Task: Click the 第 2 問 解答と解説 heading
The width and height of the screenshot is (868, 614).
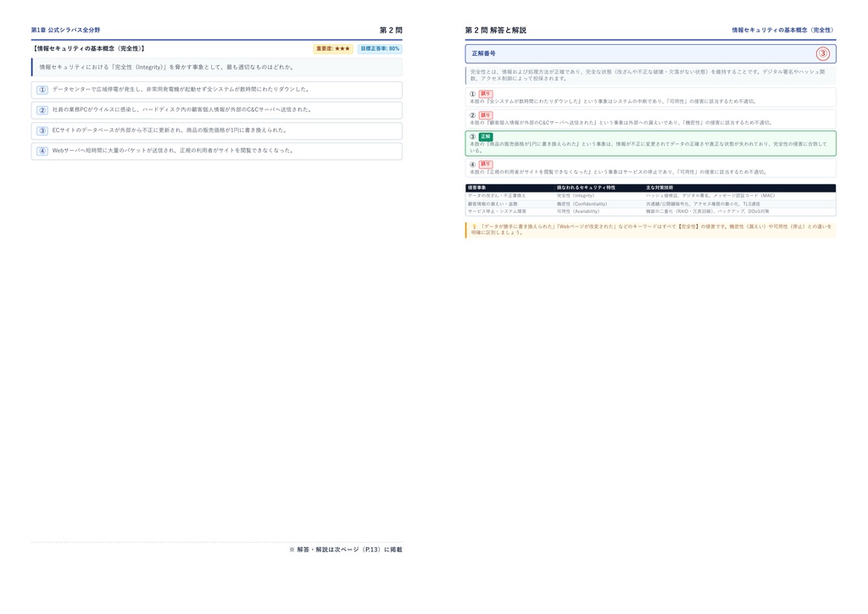Action: 495,30
